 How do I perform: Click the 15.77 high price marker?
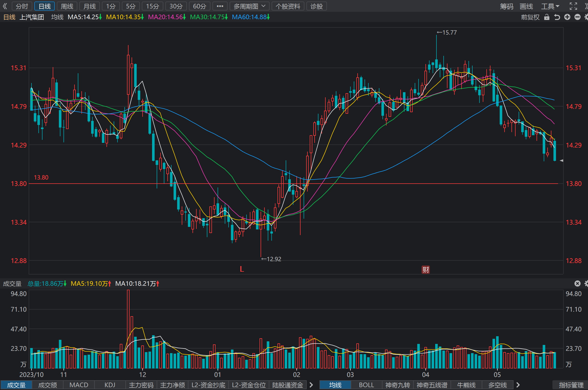point(447,33)
